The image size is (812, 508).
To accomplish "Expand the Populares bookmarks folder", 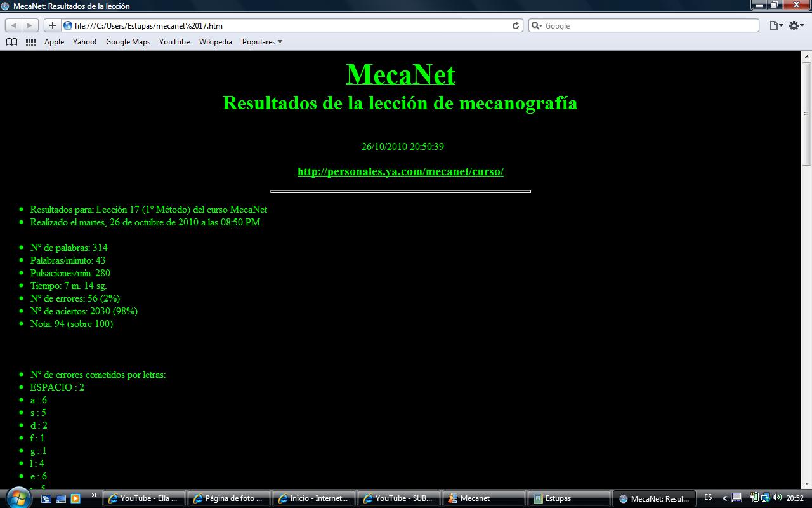I will point(261,41).
